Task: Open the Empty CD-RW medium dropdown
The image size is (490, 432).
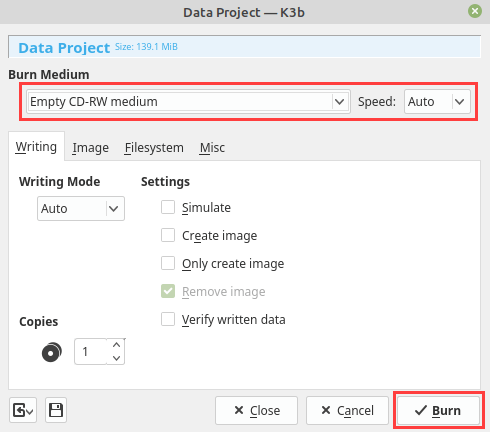Action: click(x=188, y=101)
